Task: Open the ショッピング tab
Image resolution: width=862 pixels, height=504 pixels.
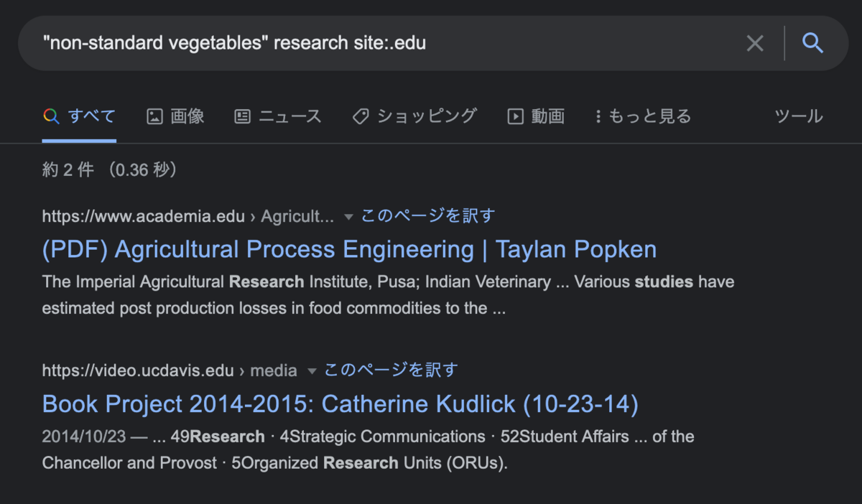Action: click(427, 116)
